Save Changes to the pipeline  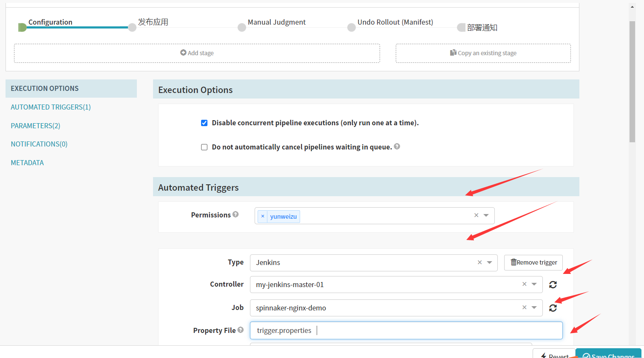coord(608,354)
